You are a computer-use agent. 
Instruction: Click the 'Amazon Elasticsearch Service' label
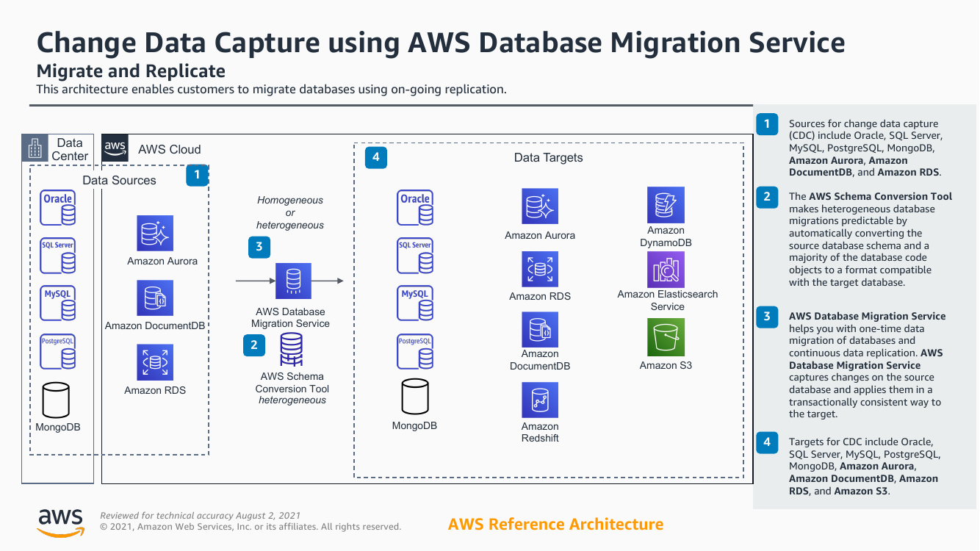668,300
